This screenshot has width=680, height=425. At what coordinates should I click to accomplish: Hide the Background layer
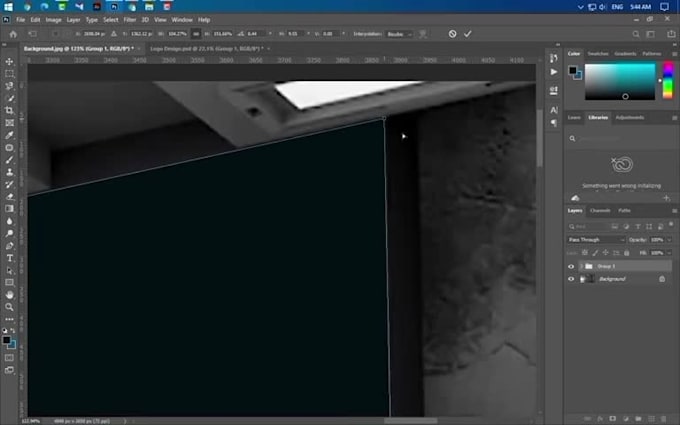(x=571, y=279)
